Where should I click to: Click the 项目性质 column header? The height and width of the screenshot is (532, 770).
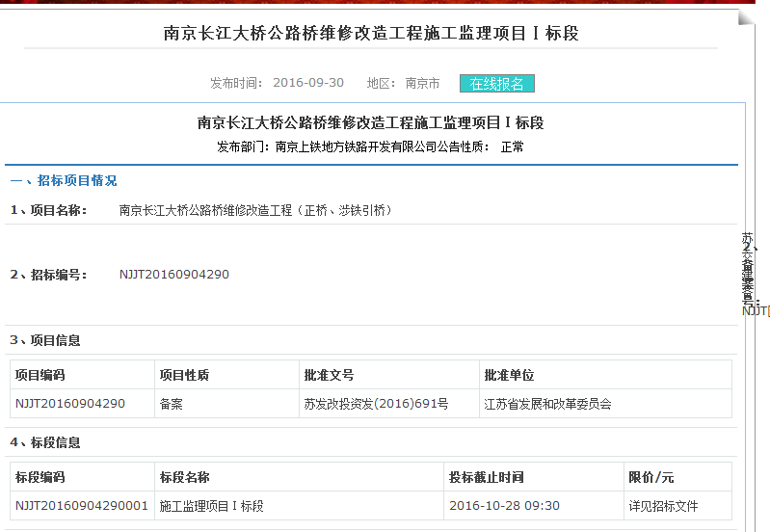(184, 375)
